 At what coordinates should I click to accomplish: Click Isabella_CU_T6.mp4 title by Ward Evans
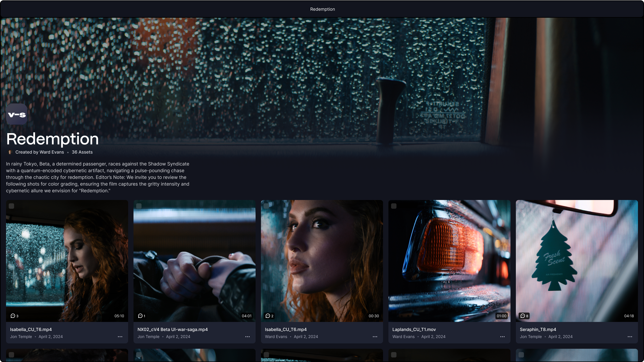[286, 329]
